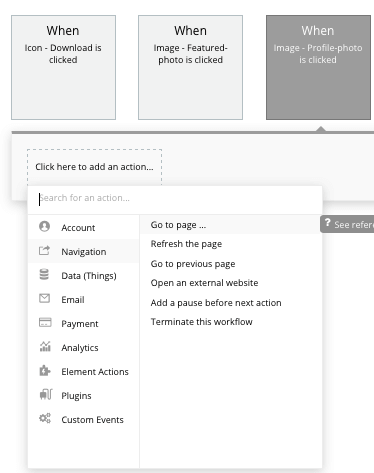This screenshot has width=374, height=473.
Task: Click the Payment credit card icon
Action: (45, 322)
